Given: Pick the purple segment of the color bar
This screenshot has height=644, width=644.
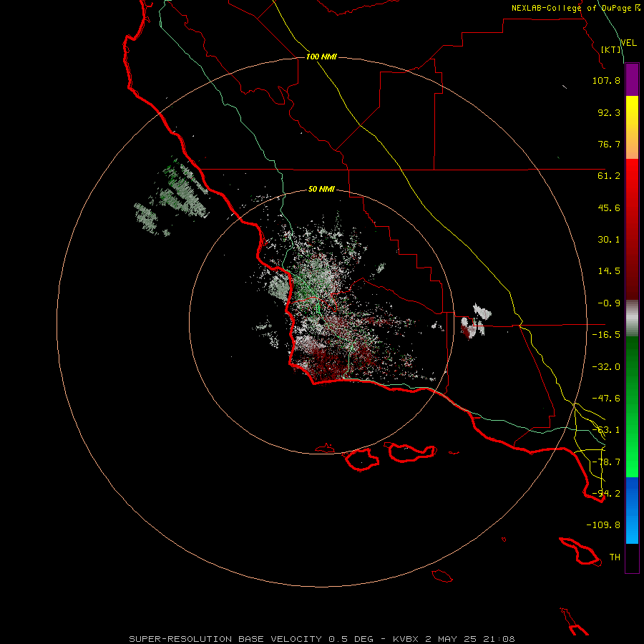Looking at the screenshot, I should pos(632,79).
